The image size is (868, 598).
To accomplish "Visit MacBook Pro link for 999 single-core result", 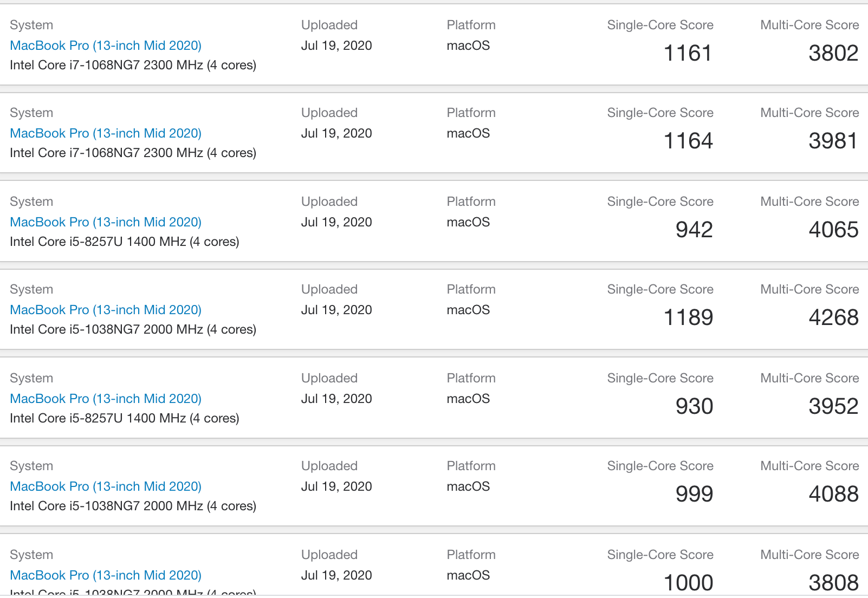I will pos(106,486).
